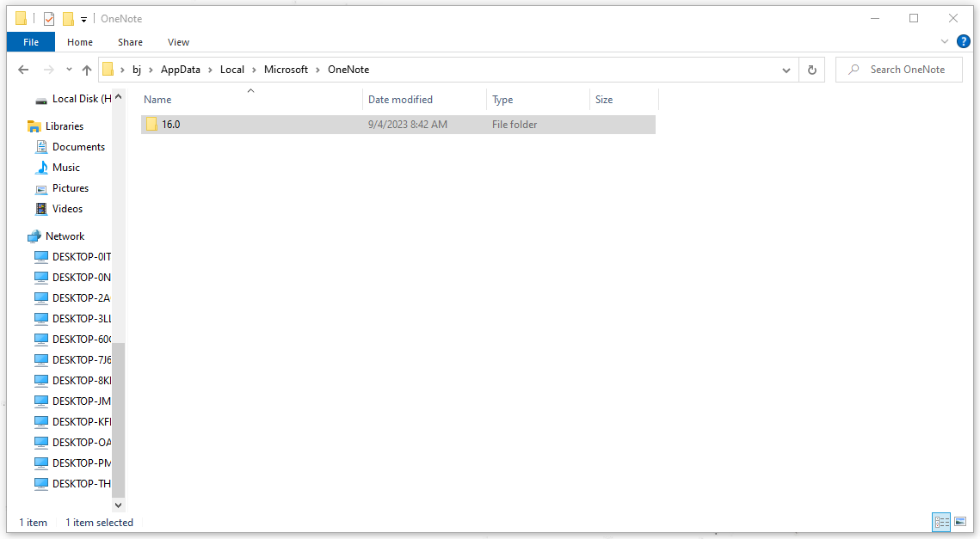Open the Videos library
Image resolution: width=980 pixels, height=539 pixels.
pyautogui.click(x=67, y=209)
